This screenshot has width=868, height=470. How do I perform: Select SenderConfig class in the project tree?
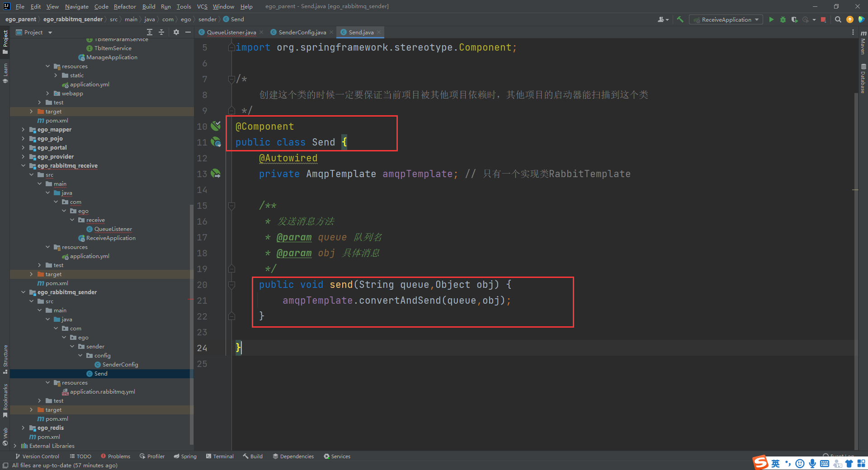click(x=120, y=365)
